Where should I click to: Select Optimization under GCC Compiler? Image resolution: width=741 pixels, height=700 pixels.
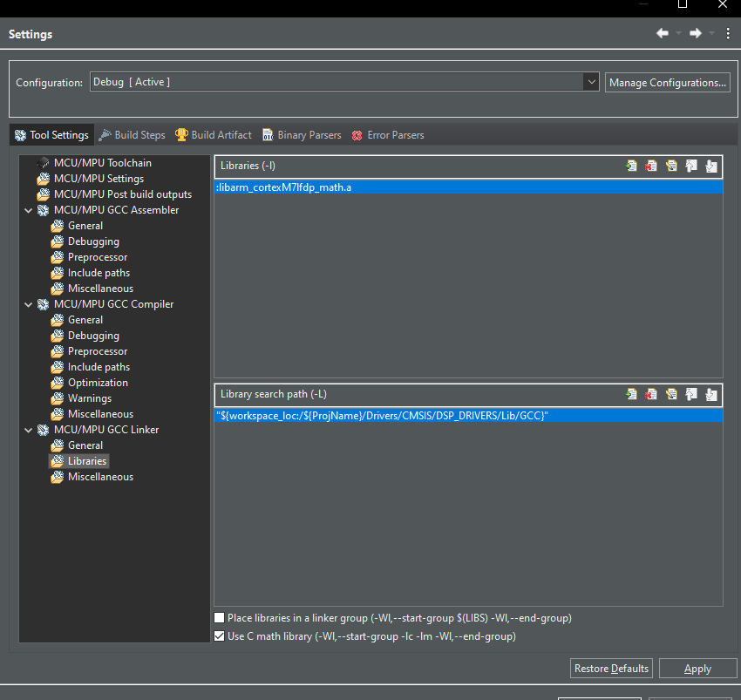click(x=98, y=383)
